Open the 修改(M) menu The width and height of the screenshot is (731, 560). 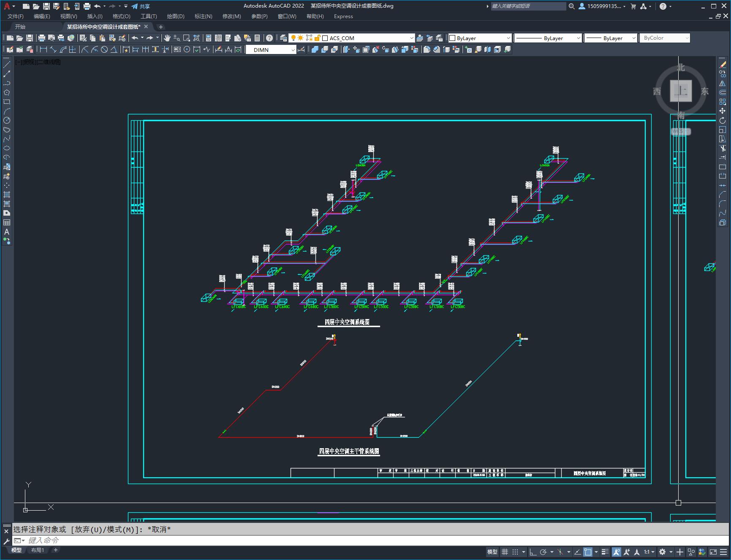click(x=231, y=16)
